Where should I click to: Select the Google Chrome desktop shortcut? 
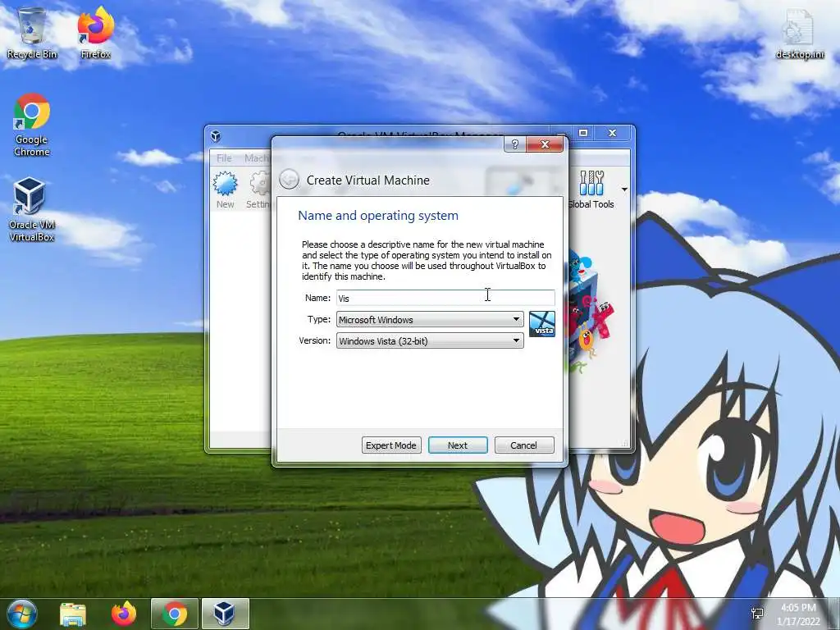click(x=32, y=125)
